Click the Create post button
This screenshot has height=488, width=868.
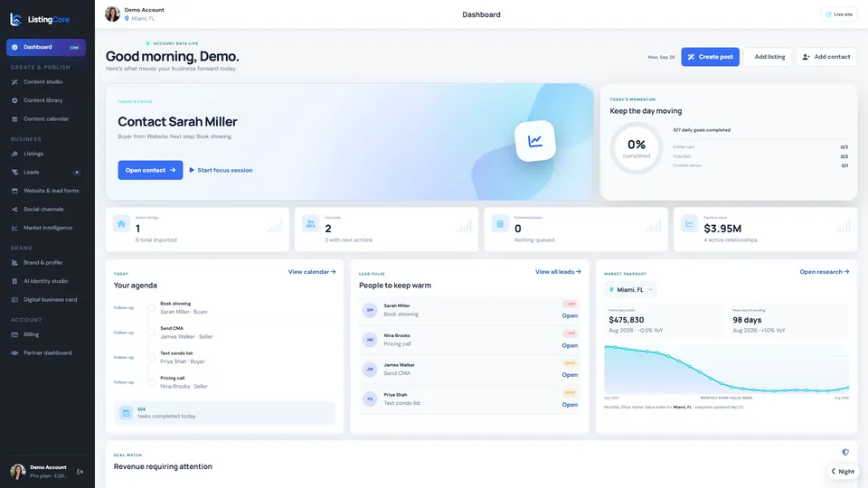coord(711,57)
